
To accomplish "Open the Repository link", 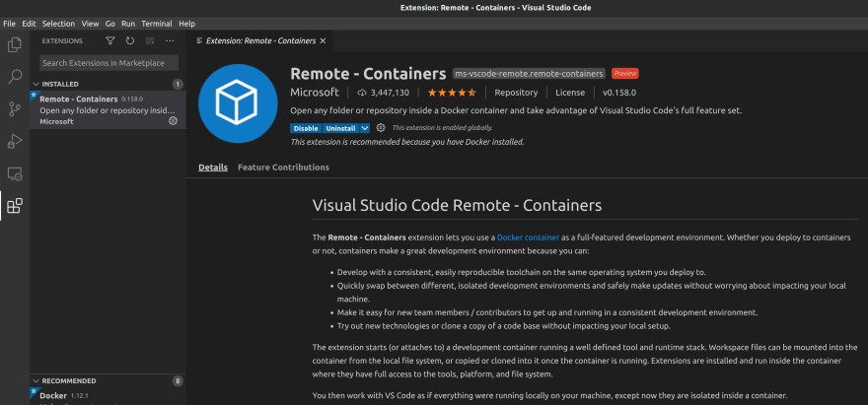I will point(516,93).
